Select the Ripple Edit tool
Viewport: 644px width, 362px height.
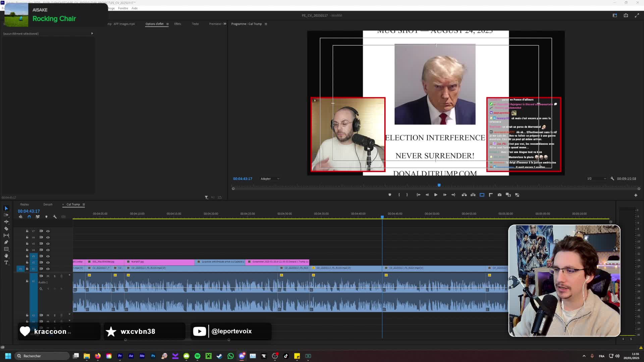6,222
